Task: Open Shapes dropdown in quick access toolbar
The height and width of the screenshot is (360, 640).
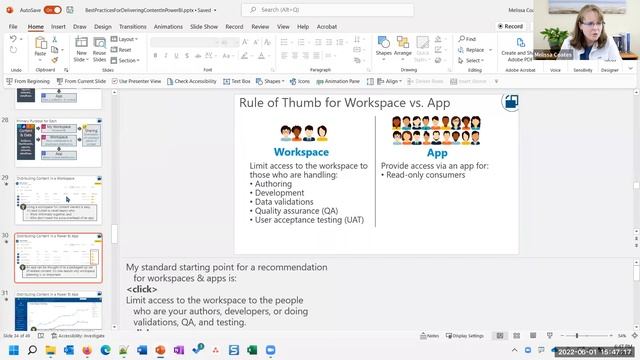Action: 270,81
